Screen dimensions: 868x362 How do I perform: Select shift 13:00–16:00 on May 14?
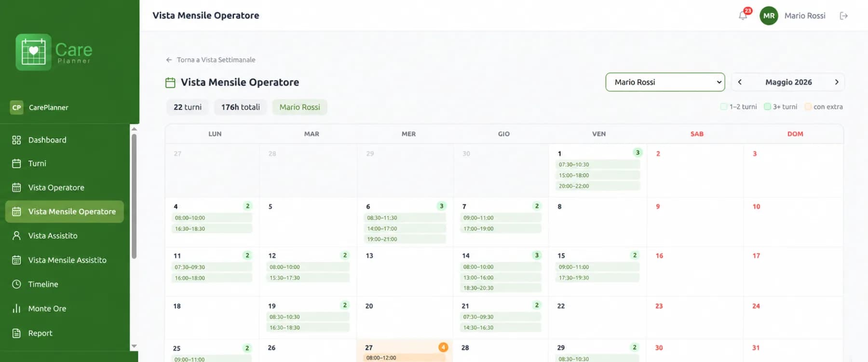click(501, 278)
